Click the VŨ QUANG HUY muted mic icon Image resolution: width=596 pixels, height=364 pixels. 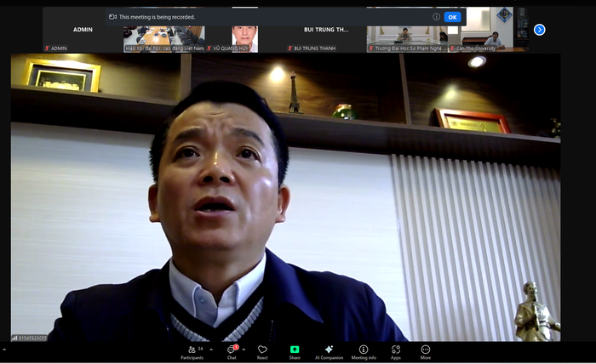pyautogui.click(x=209, y=48)
